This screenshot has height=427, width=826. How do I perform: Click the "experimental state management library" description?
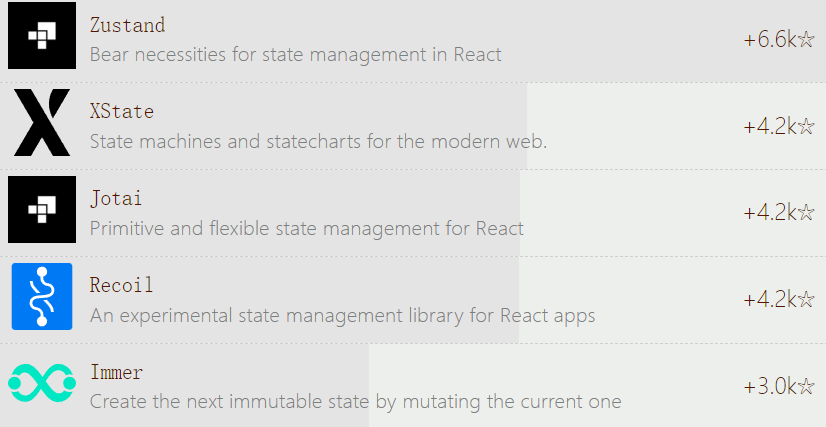pyautogui.click(x=342, y=315)
